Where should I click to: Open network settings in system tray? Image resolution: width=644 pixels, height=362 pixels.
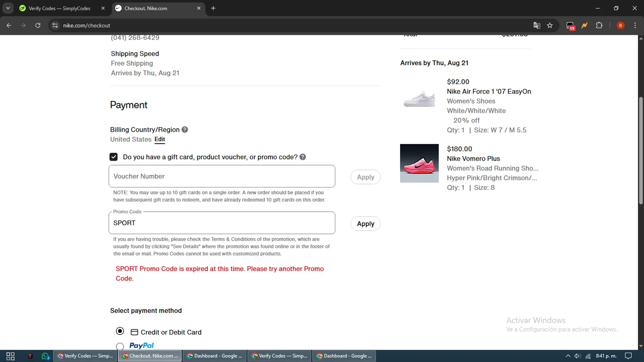pos(588,356)
